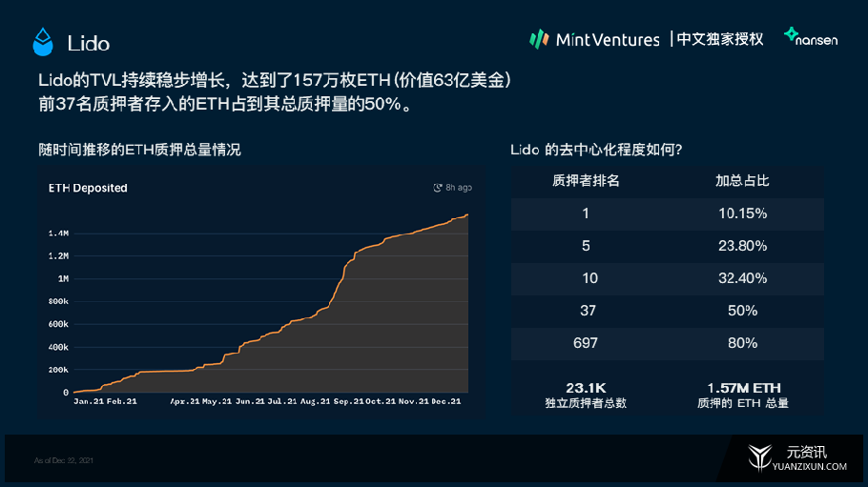The height and width of the screenshot is (487, 868).
Task: Click the rank '697' table cell
Action: click(586, 343)
